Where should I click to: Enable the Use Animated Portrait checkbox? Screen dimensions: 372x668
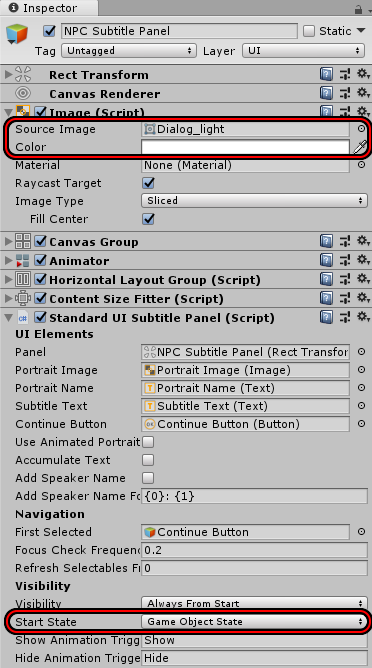click(x=148, y=442)
